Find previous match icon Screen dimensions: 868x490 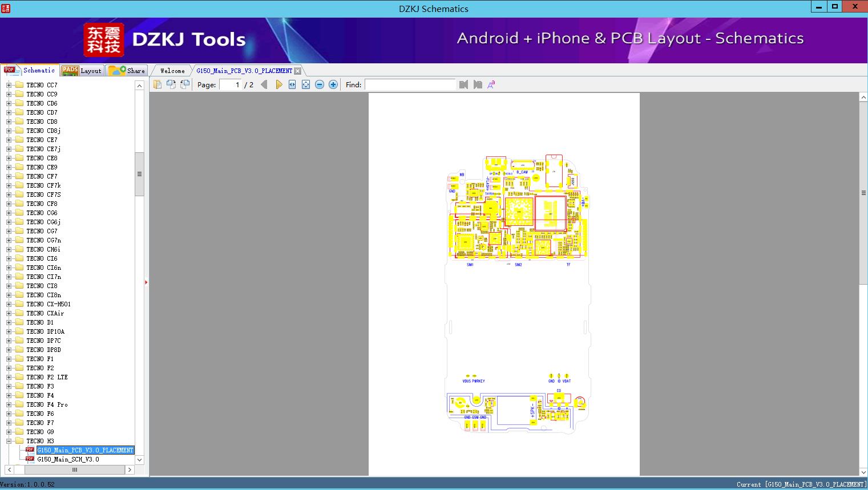463,84
